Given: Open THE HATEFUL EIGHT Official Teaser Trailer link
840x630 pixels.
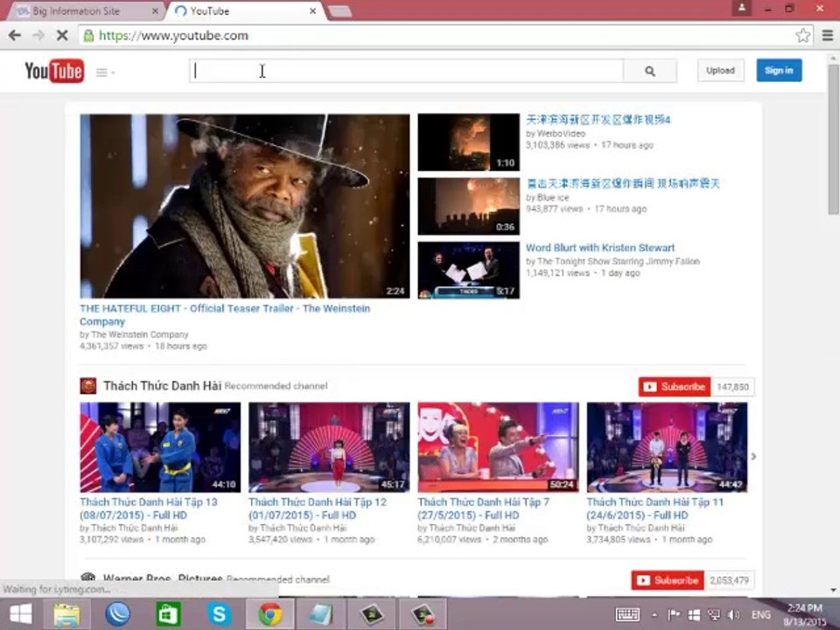Looking at the screenshot, I should [225, 315].
